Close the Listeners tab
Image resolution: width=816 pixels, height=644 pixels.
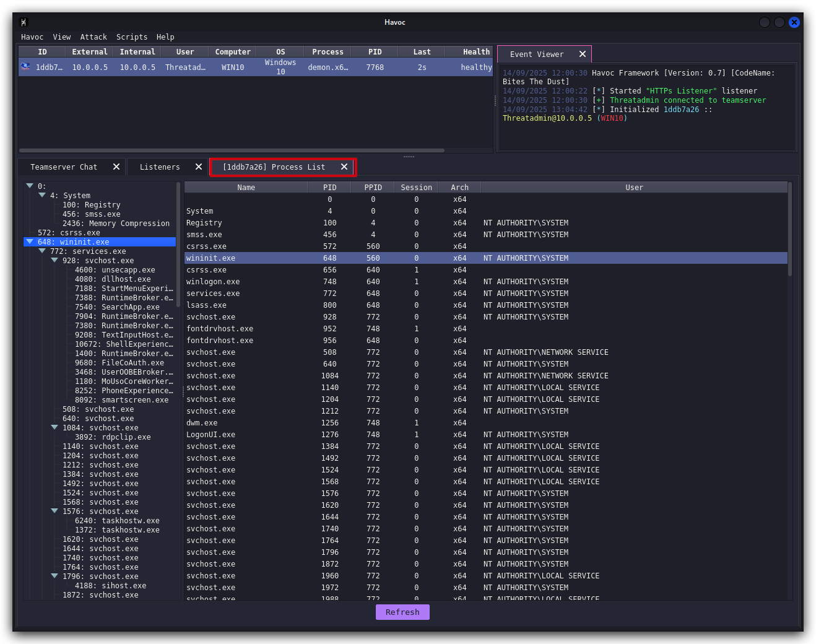[x=199, y=167]
